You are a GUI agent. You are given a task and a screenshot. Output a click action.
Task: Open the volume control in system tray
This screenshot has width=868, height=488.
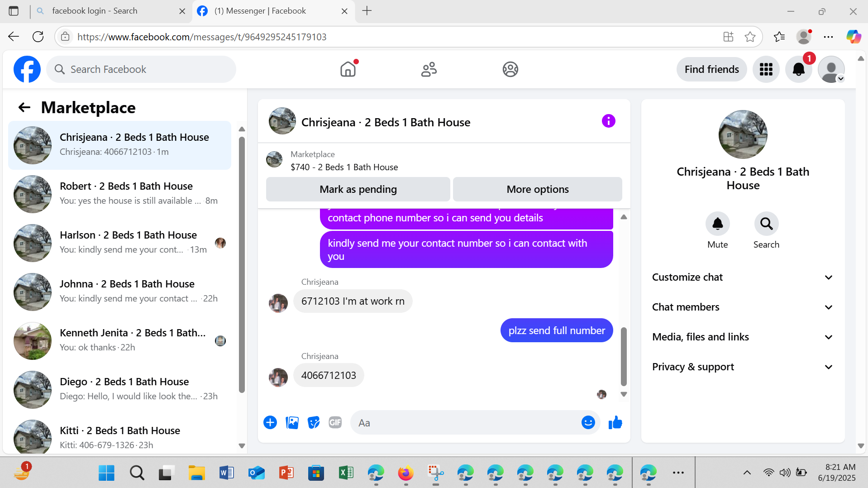click(x=784, y=473)
